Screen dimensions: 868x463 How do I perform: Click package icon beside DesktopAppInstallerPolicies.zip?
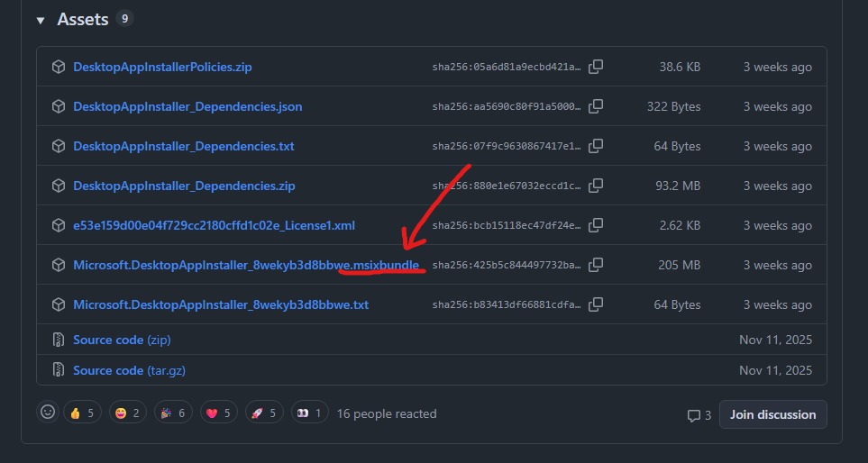coord(58,67)
